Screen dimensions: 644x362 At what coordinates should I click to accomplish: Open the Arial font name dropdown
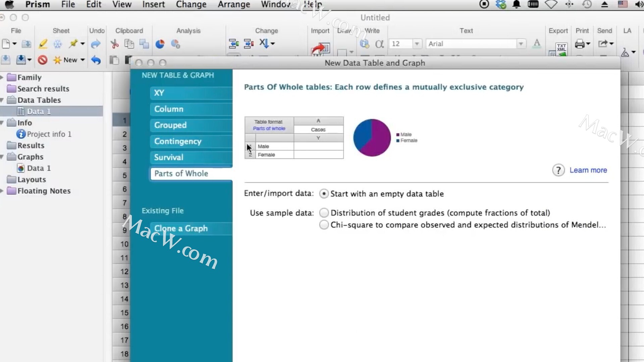521,44
